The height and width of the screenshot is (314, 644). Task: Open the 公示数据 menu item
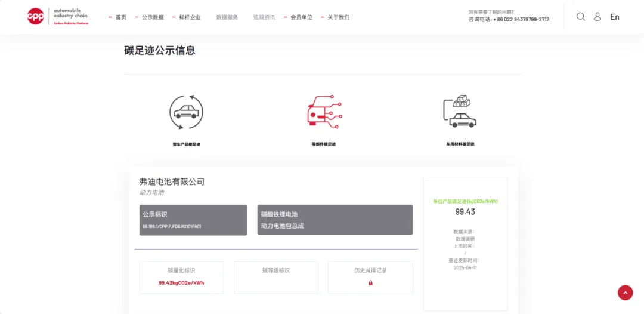(x=153, y=17)
